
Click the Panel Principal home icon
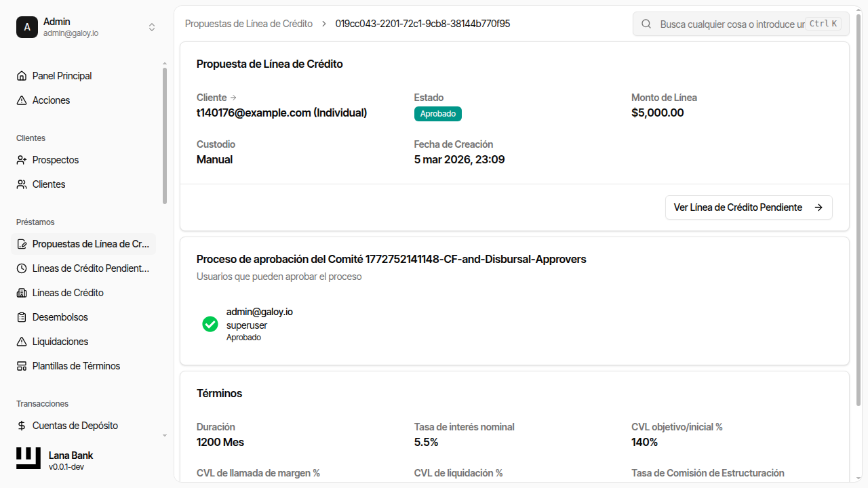click(x=22, y=76)
